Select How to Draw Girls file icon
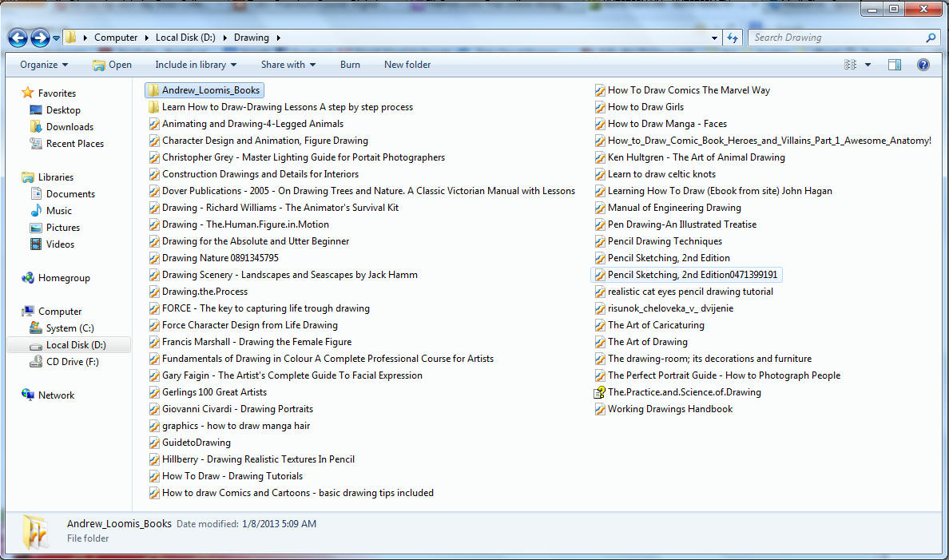949x560 pixels. coord(600,107)
